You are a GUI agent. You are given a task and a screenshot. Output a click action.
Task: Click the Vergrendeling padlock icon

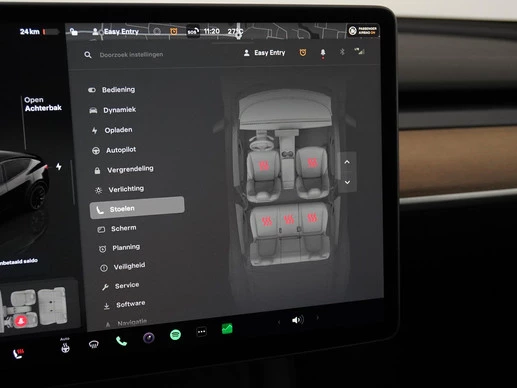97,171
